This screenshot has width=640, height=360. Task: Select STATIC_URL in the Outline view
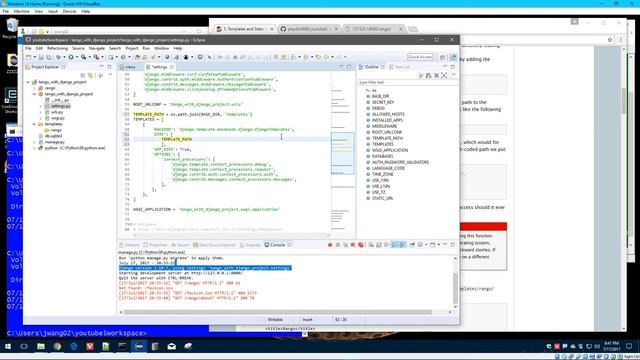pos(382,198)
